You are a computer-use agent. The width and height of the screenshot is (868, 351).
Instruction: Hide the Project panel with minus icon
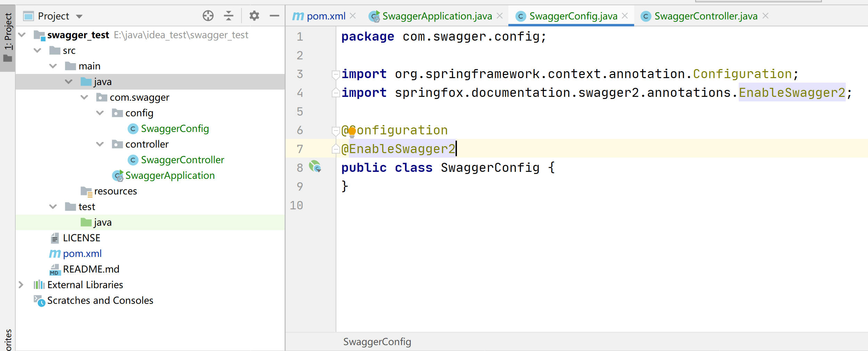point(275,16)
